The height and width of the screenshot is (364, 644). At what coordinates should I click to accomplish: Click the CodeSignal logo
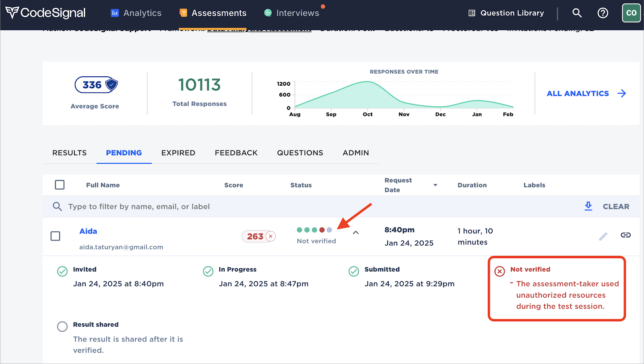45,13
